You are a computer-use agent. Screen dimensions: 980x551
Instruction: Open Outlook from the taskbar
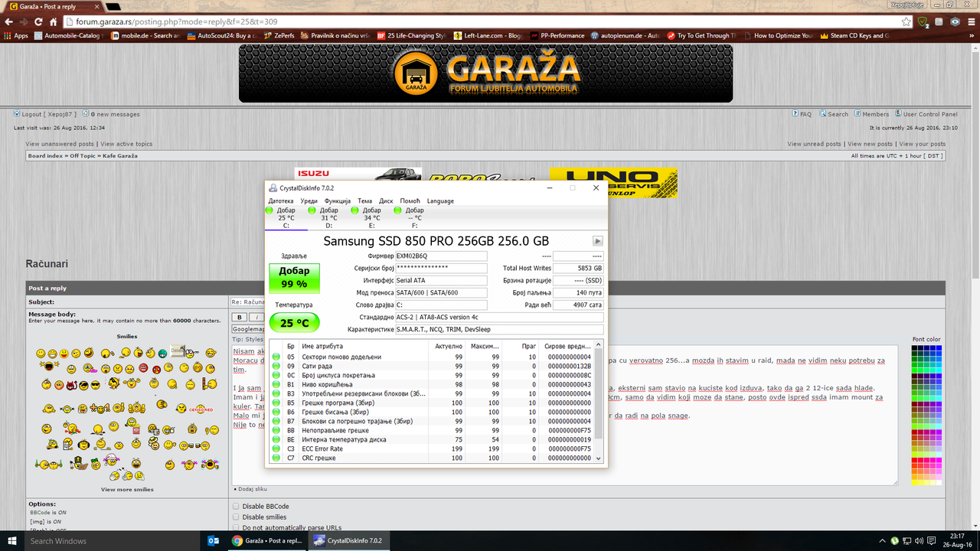tap(214, 540)
